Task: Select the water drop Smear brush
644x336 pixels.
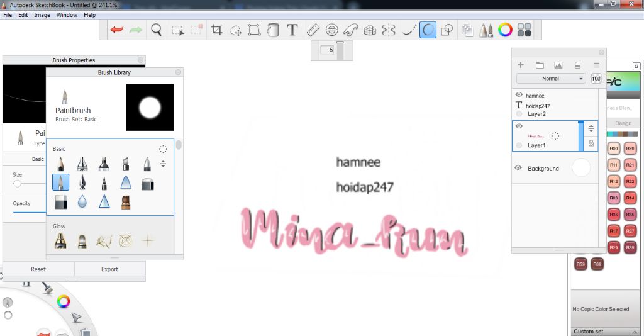Action: coord(82,202)
